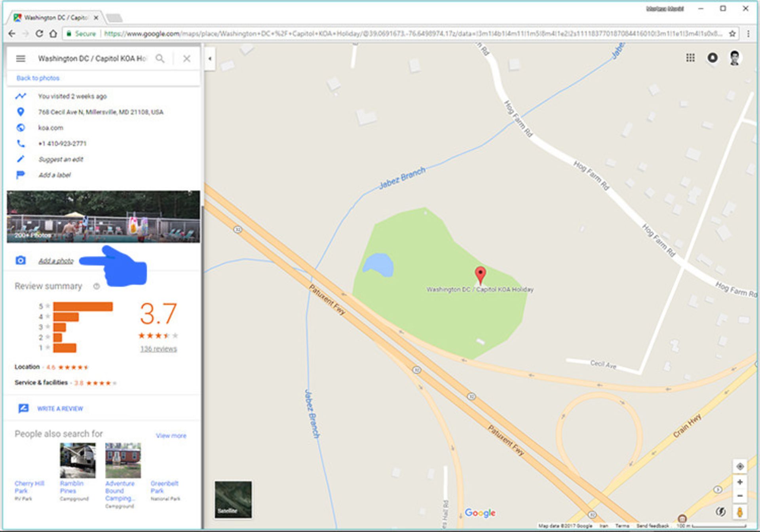This screenshot has height=532, width=760.
Task: Click the pencil Suggest an edit icon
Action: click(21, 159)
